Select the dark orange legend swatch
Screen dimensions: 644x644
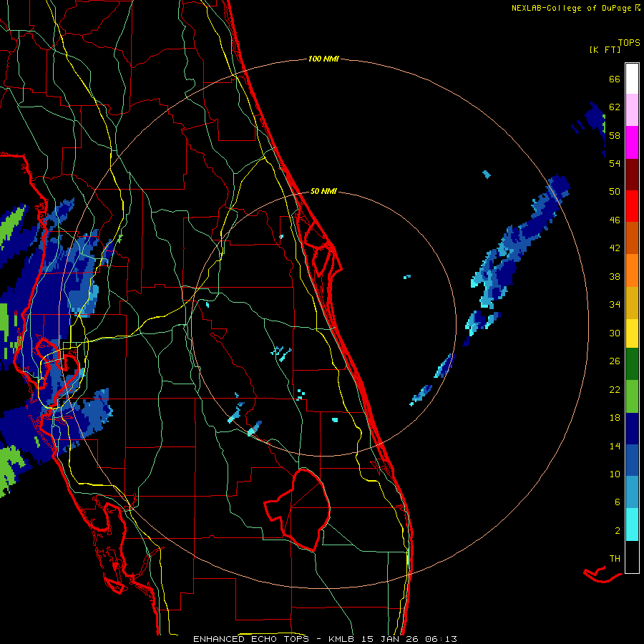click(x=632, y=238)
